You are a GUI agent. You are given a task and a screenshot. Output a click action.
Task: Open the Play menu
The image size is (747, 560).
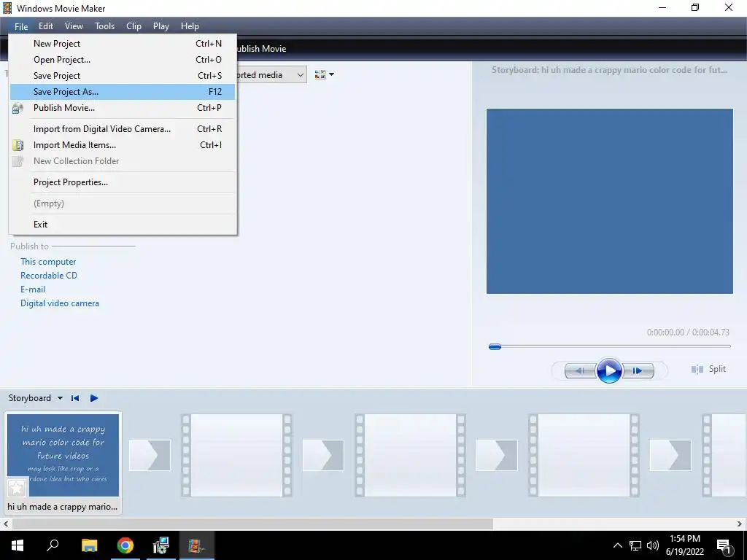point(161,26)
